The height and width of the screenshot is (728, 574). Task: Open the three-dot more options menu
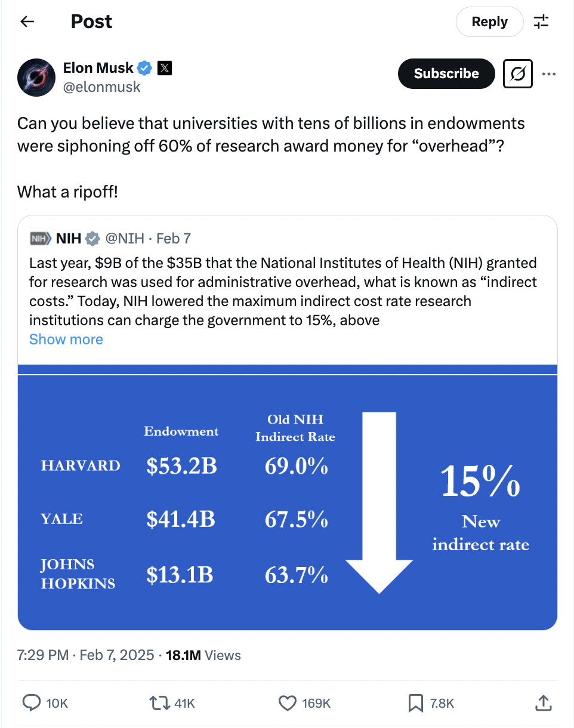pyautogui.click(x=548, y=74)
